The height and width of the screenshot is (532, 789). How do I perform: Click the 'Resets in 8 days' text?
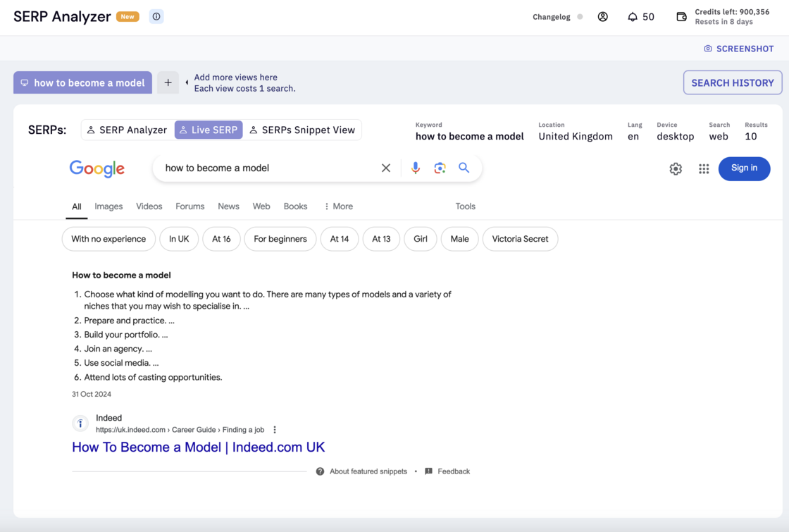[724, 22]
